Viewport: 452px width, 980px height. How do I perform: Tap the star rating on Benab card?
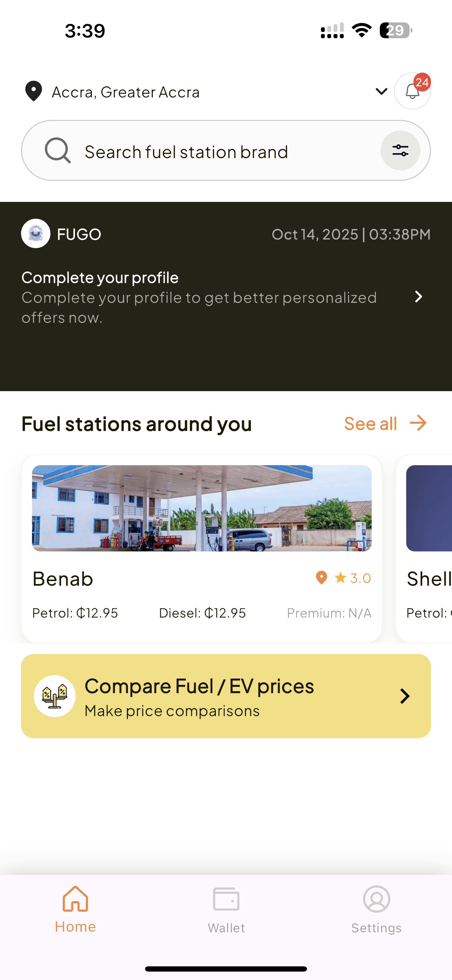[352, 578]
